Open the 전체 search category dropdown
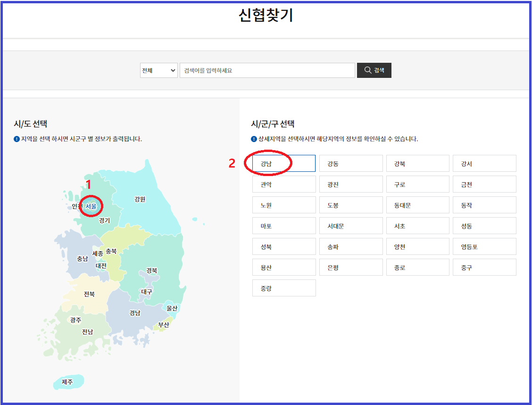 158,70
